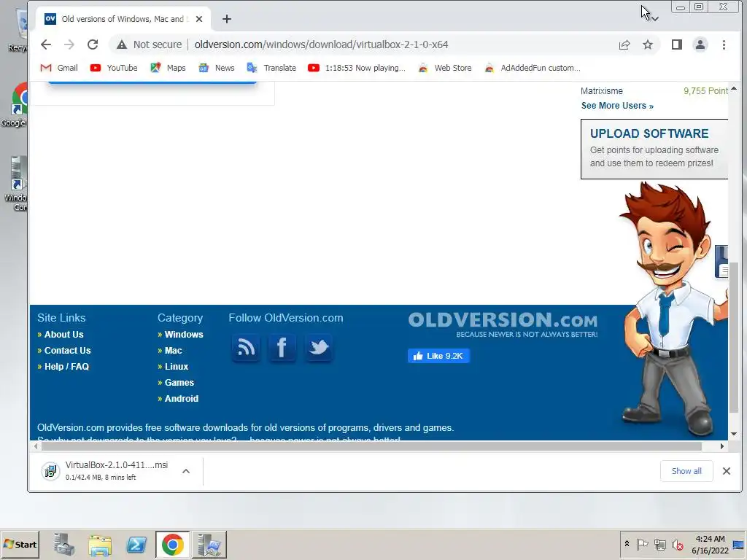Open YouTube bookmark

[114, 68]
